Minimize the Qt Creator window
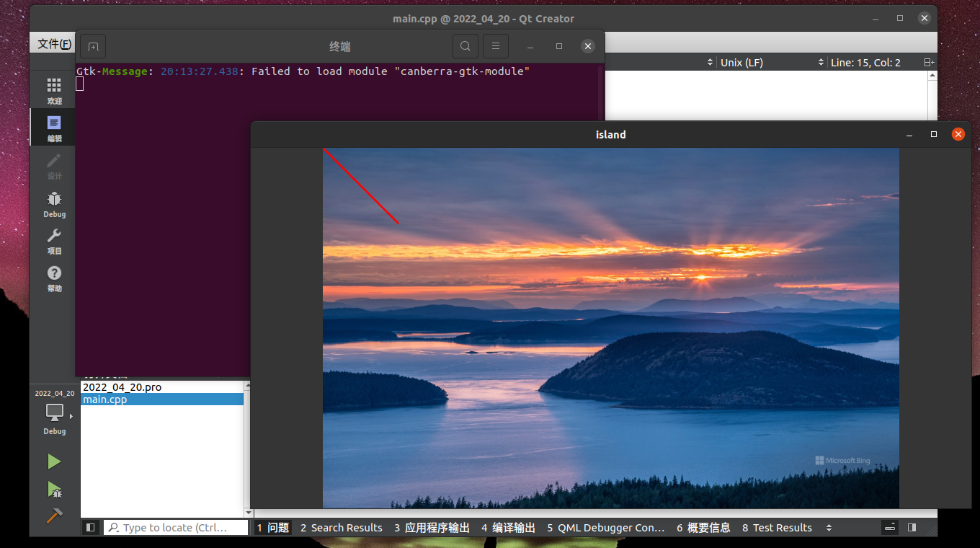 coord(877,18)
